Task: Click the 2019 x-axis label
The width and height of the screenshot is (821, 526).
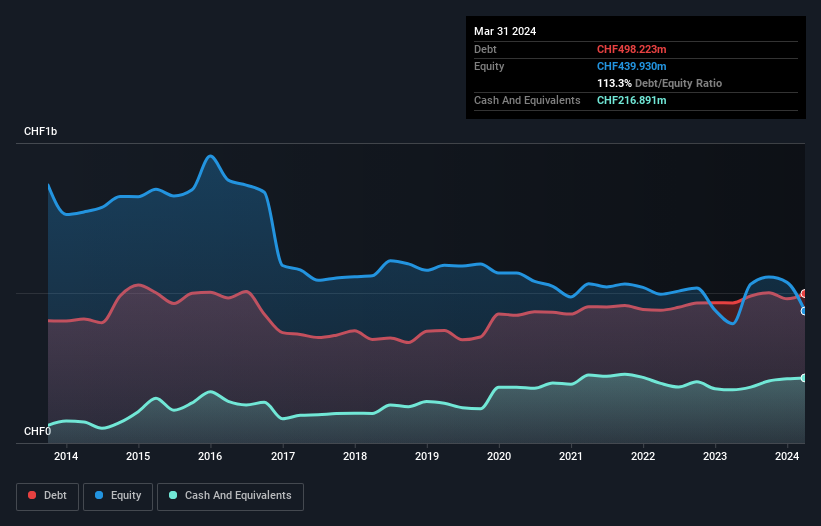Action: (x=427, y=456)
